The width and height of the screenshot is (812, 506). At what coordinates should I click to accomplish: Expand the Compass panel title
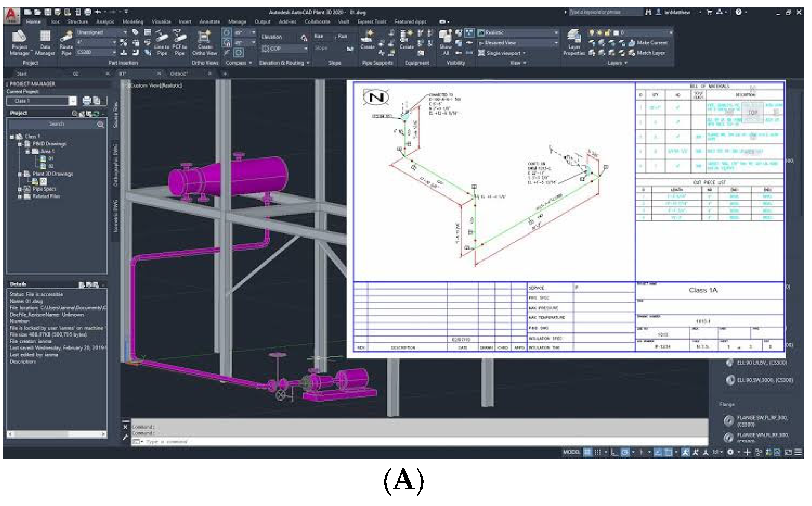[x=238, y=63]
